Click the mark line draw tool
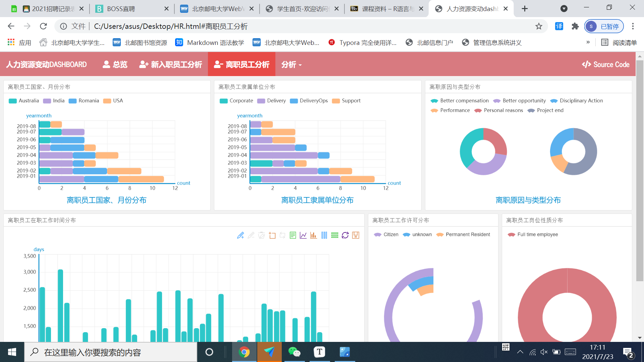This screenshot has width=644, height=362. pos(240,235)
